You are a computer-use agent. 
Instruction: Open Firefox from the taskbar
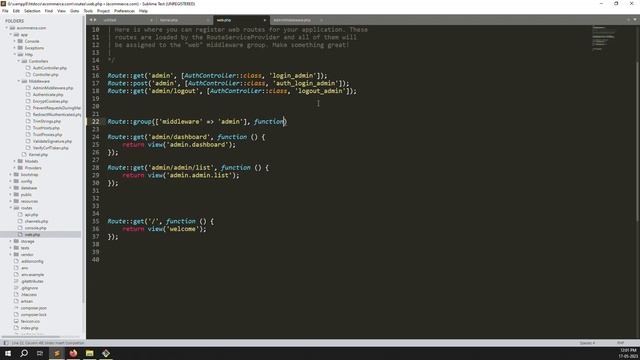73,353
